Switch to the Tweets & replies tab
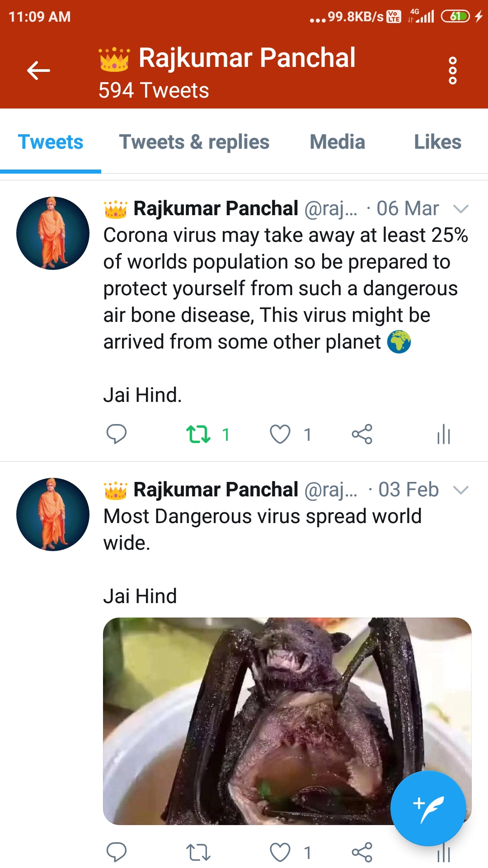488x868 pixels. 194,142
